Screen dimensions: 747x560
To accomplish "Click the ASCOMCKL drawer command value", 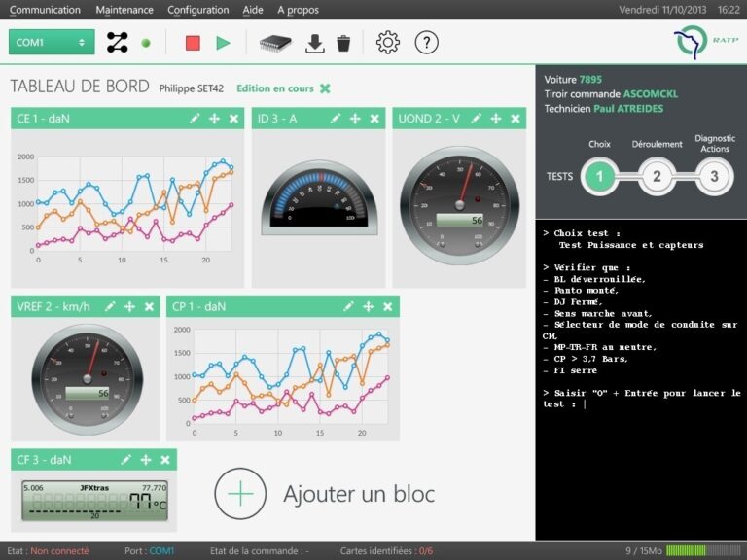I will point(651,93).
